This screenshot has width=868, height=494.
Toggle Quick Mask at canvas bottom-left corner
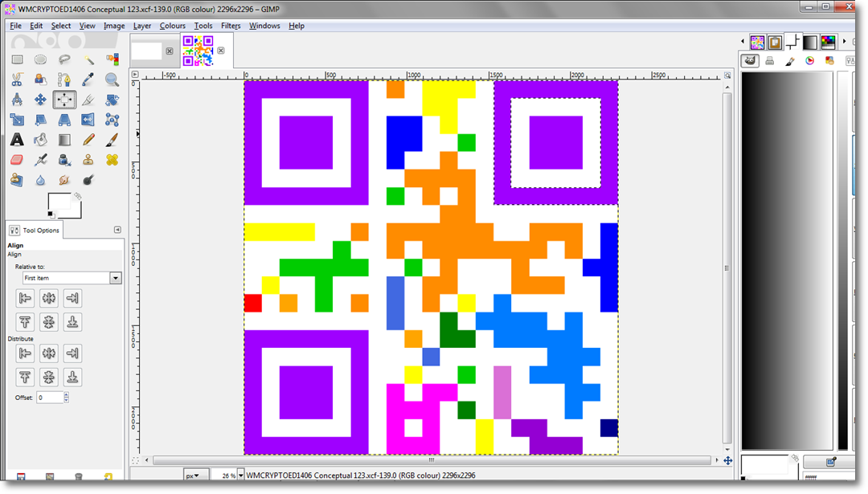pyautogui.click(x=135, y=460)
